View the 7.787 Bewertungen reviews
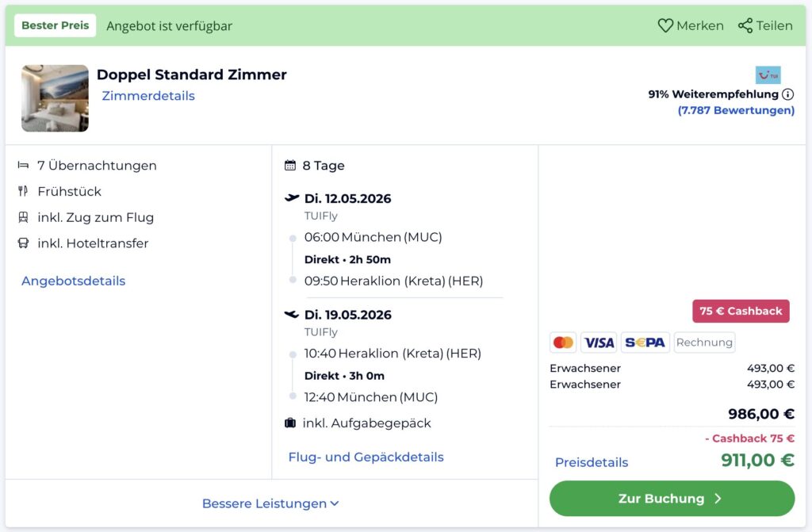812x532 pixels. point(736,110)
